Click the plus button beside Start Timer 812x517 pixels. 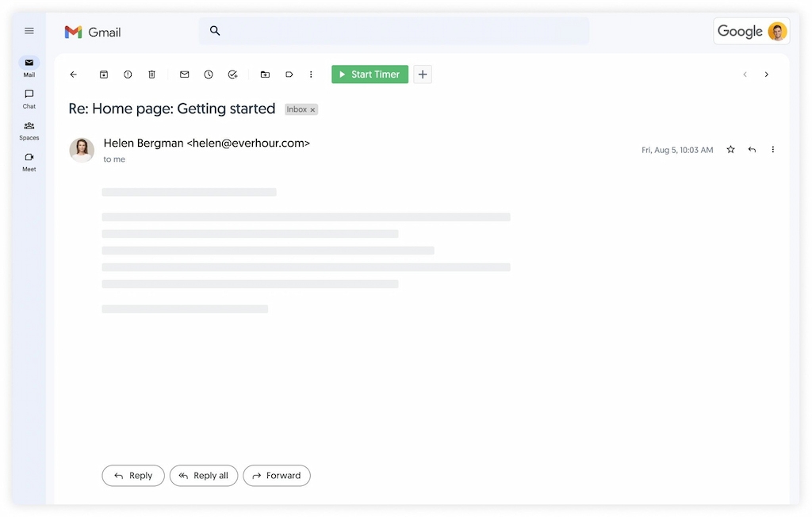pos(423,74)
